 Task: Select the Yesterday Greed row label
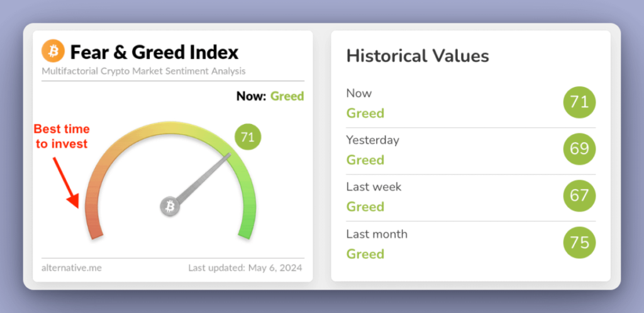[x=365, y=160]
